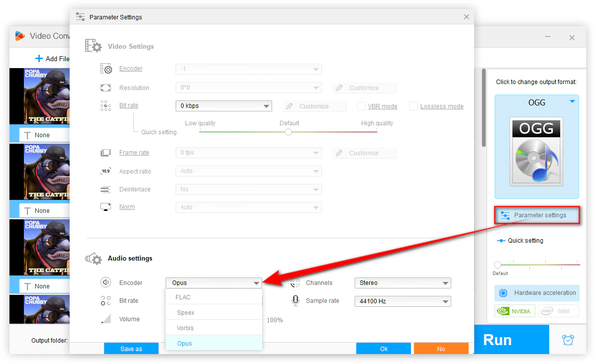This screenshot has width=597, height=364.
Task: Enable the VBR mode checkbox
Action: (x=362, y=106)
